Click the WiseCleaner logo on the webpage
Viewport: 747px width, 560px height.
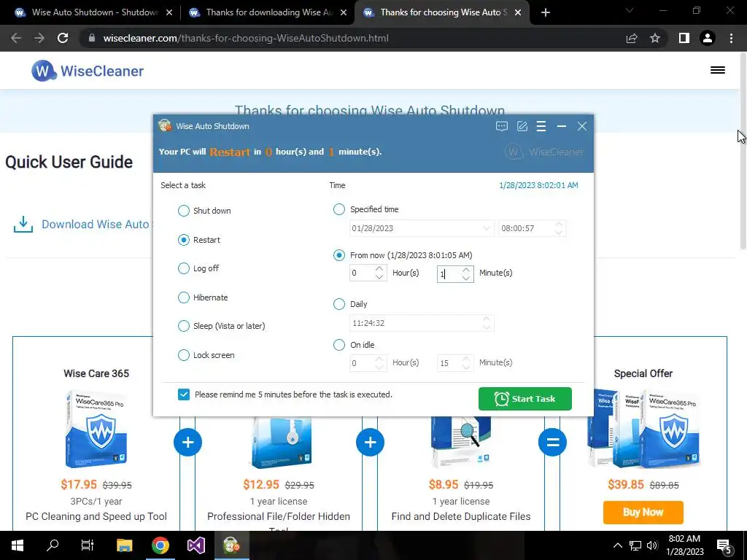pyautogui.click(x=88, y=71)
